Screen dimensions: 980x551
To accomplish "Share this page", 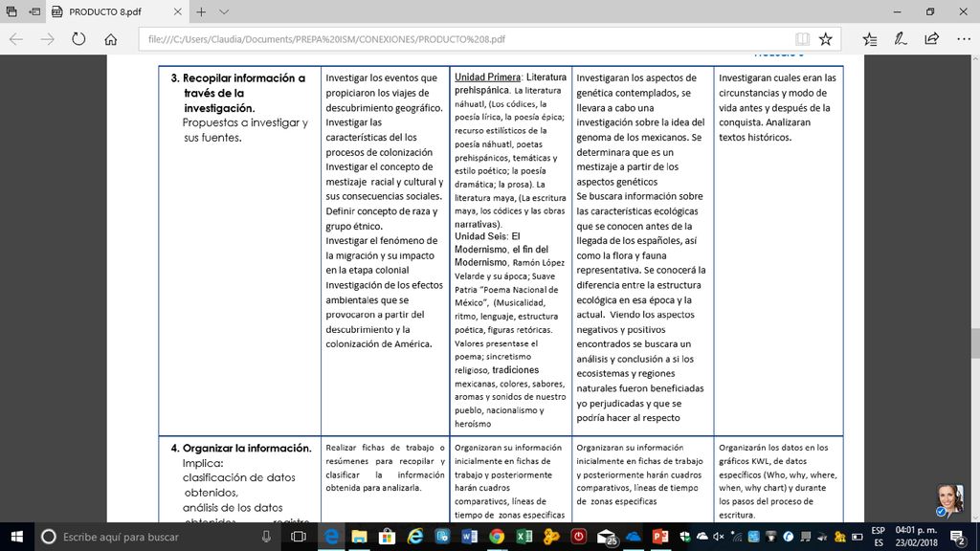I will coord(932,38).
